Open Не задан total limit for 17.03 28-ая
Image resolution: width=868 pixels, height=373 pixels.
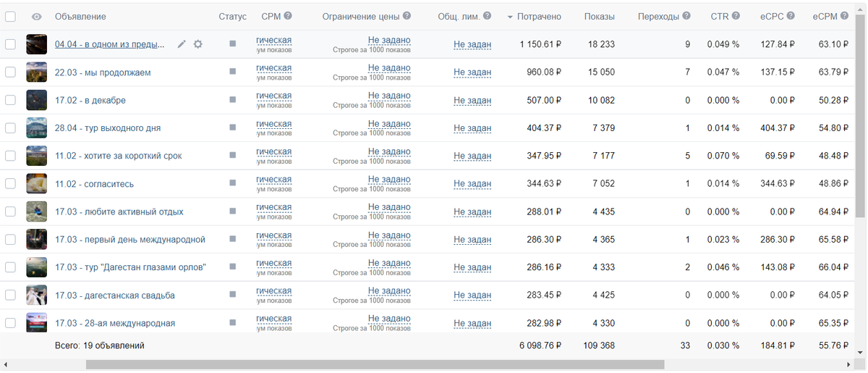pos(472,323)
